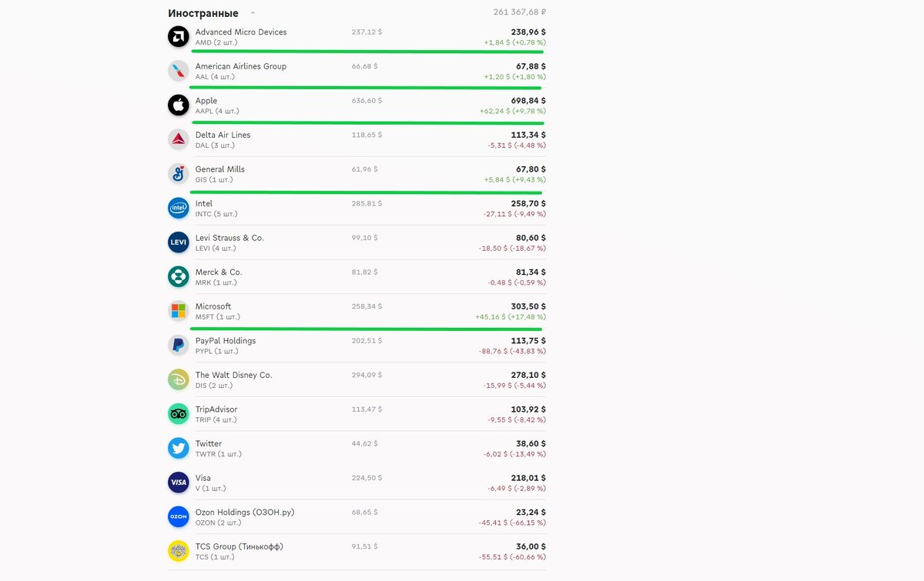Collapse the Иностранные section arrow
This screenshot has width=924, height=581.
coord(253,13)
